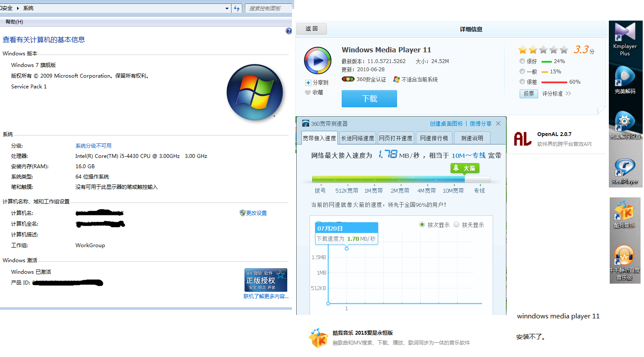Open the Kmplayer Plus desktop shortcut
This screenshot has width=644, height=357.
coord(625,39)
